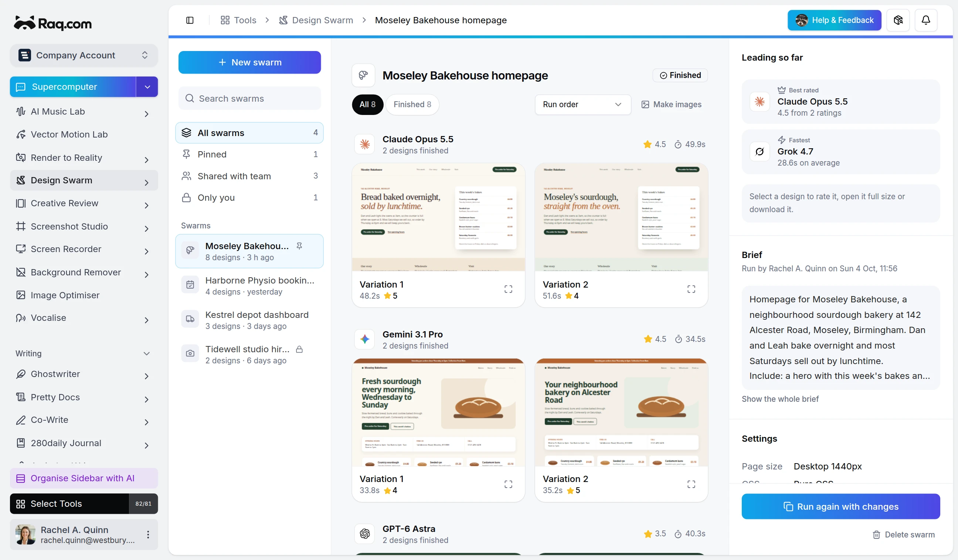
Task: Click the Claude Opus 5.5 model logo
Action: point(364,145)
